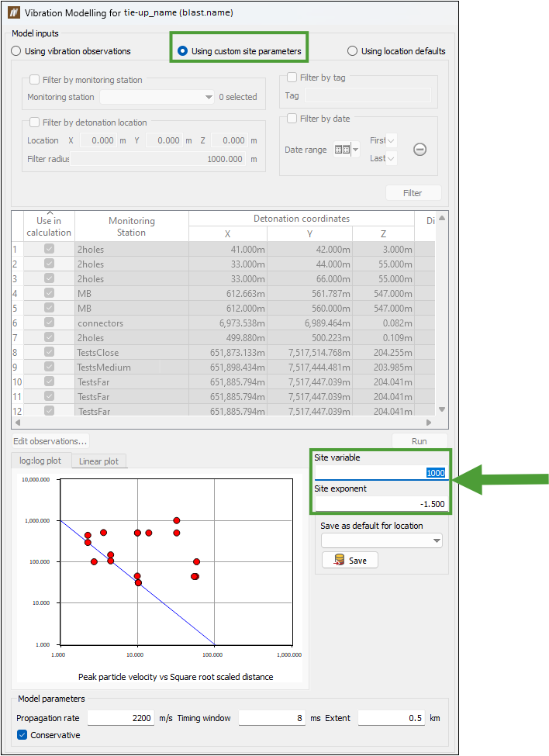Screen dimensions: 549x756
Task: Click table scrollbar down arrow
Action: tap(442, 409)
